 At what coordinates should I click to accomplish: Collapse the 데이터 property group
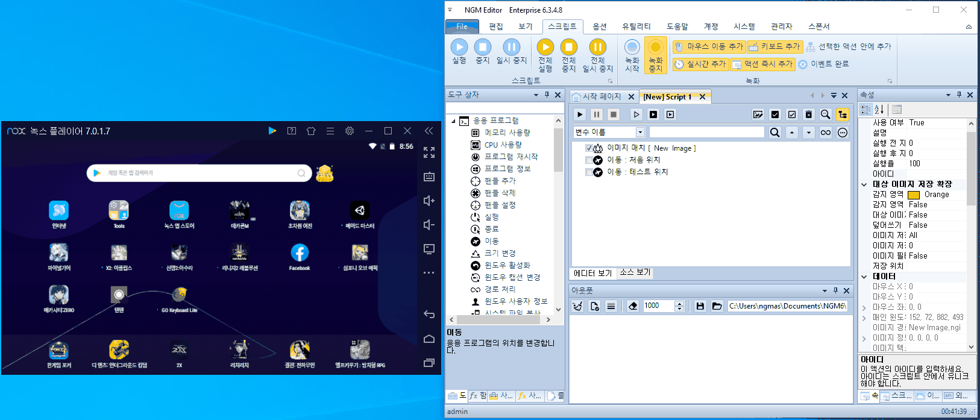(x=864, y=277)
